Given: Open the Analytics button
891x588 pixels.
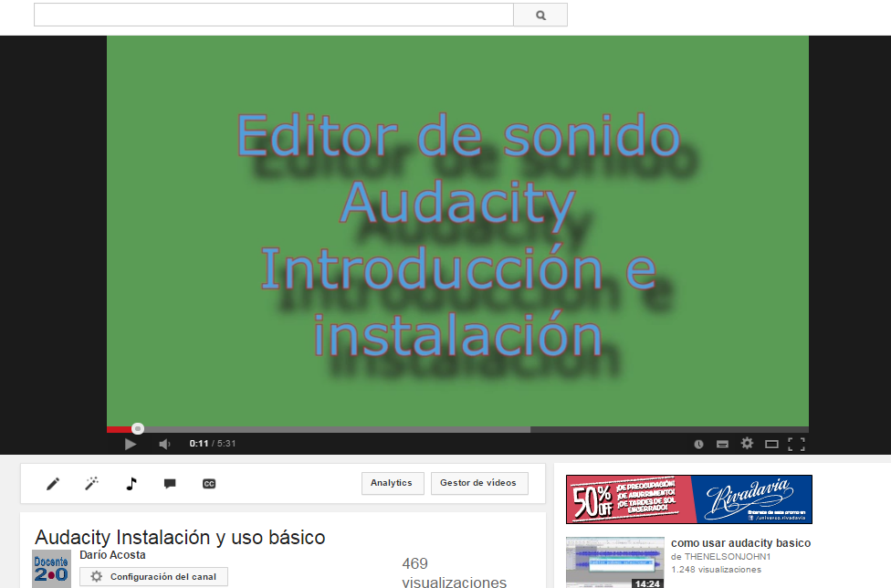Looking at the screenshot, I should tap(393, 483).
